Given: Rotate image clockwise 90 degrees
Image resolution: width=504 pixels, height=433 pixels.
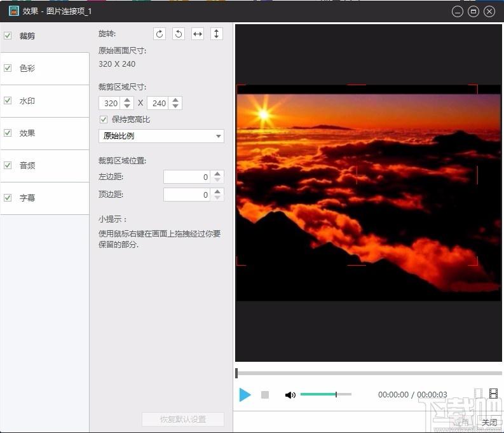Looking at the screenshot, I should (160, 34).
